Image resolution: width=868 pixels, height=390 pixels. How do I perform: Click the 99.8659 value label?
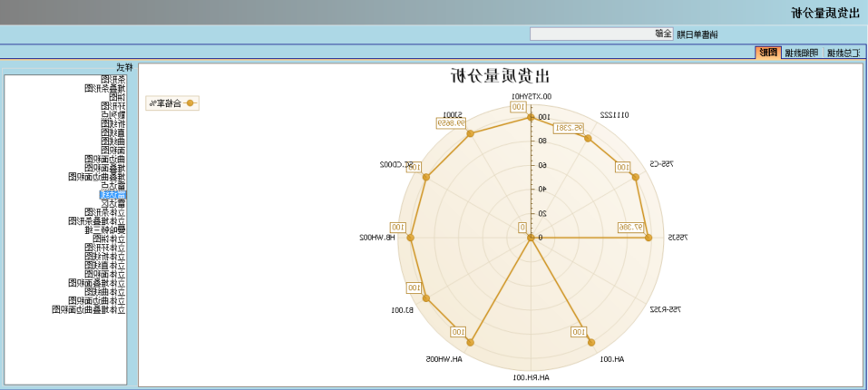click(x=449, y=122)
